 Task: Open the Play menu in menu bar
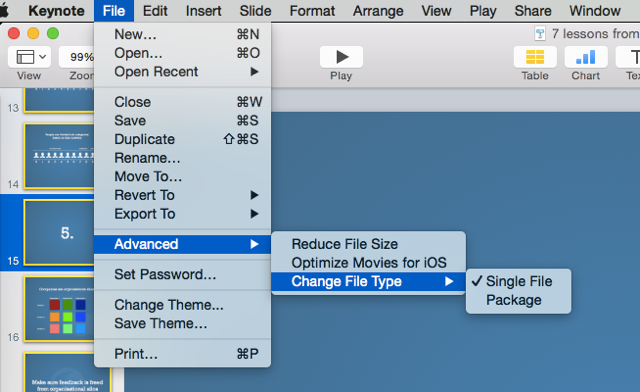point(483,11)
